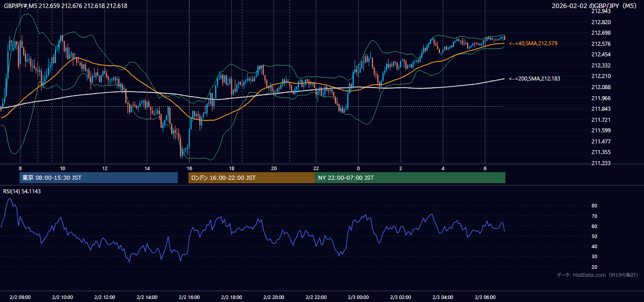Click price axis label 211.721
Viewport: 644px width, 302px height.
coord(601,120)
